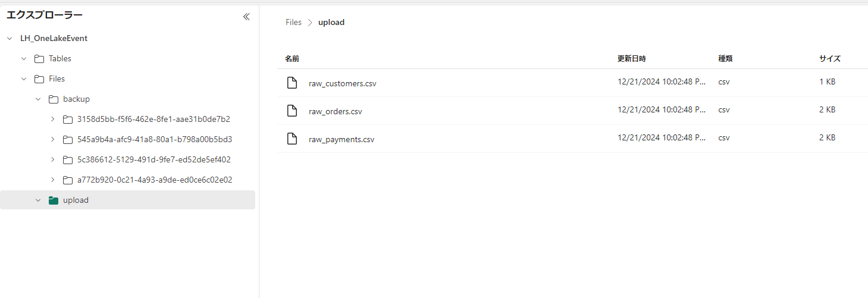Open folder 3158d5bb-f5f6-462e-8fe1-aae31b0de7b2
The height and width of the screenshot is (298, 868).
[x=153, y=120]
